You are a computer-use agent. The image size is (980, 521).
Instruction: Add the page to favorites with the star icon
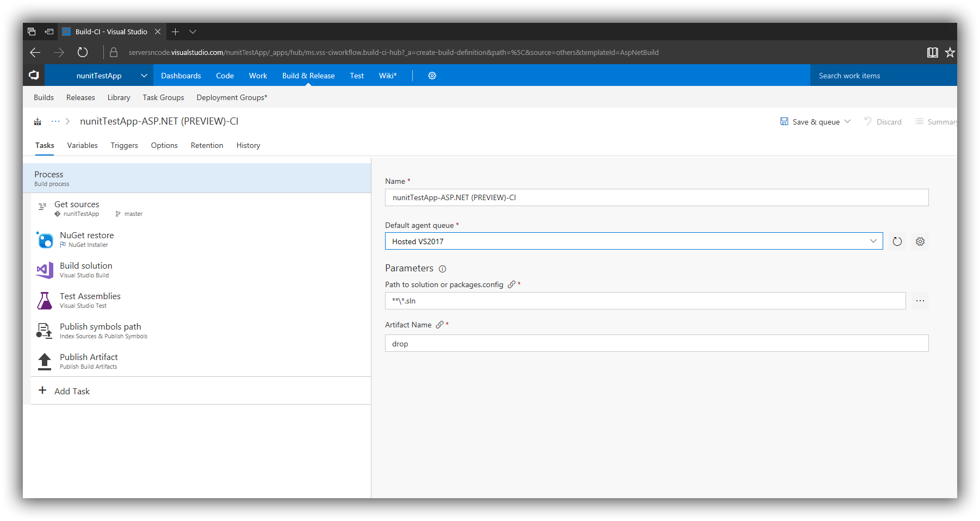950,52
